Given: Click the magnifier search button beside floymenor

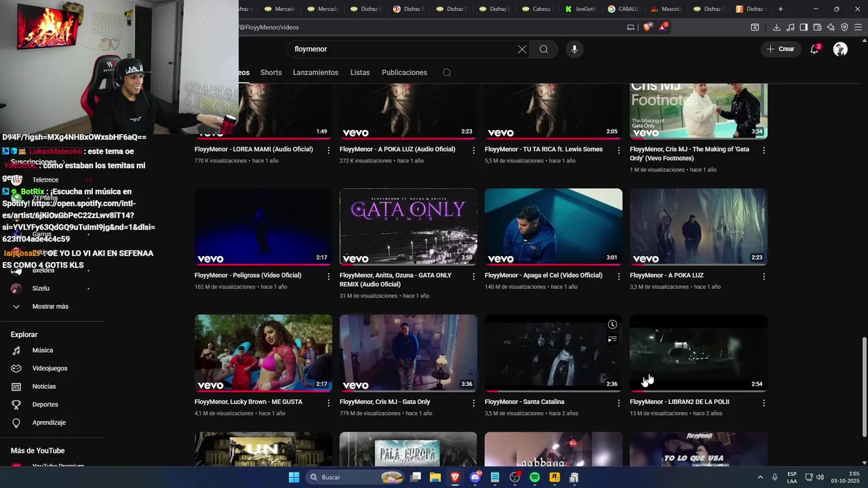Looking at the screenshot, I should [x=544, y=49].
